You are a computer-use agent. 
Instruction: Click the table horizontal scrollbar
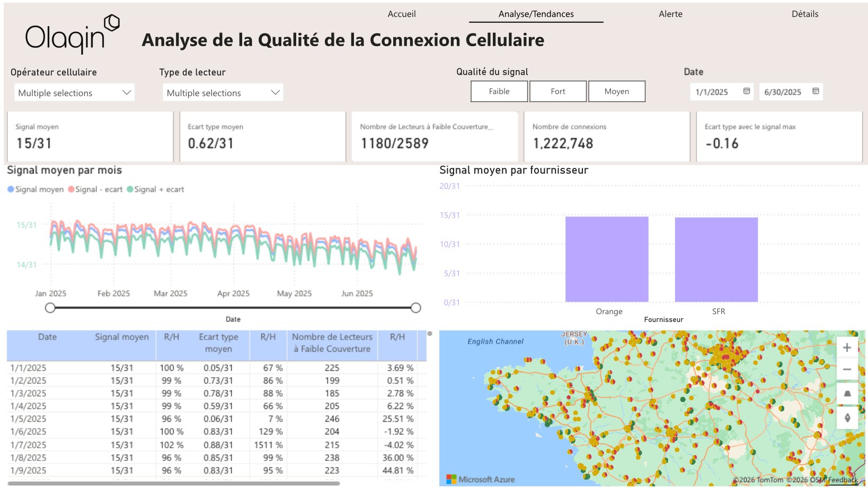pyautogui.click(x=174, y=483)
